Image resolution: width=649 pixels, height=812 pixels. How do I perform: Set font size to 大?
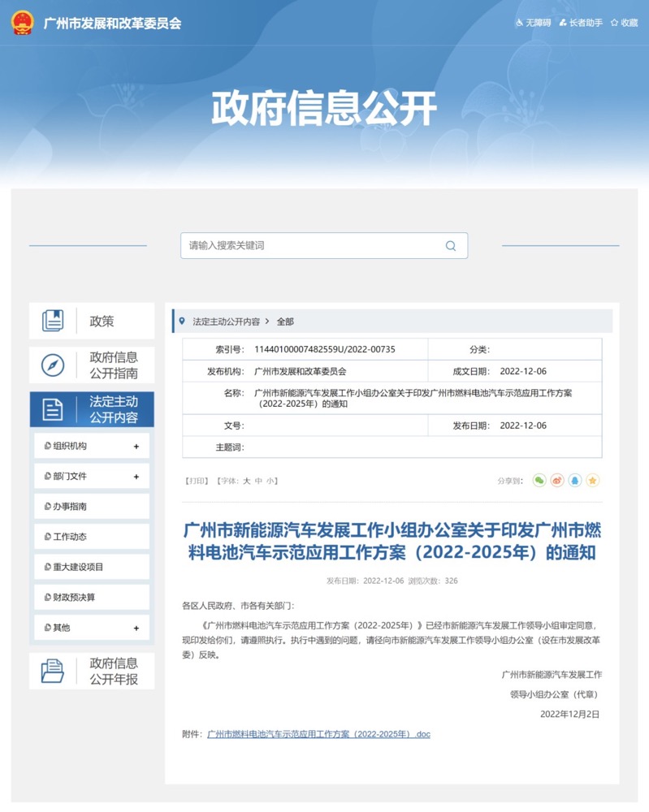point(247,481)
